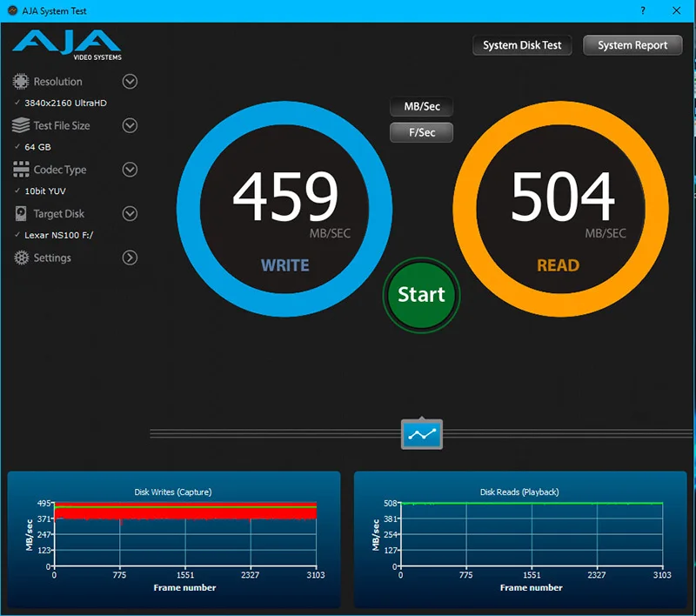Switch display units to MB/Sec
The width and height of the screenshot is (696, 616).
pos(422,106)
